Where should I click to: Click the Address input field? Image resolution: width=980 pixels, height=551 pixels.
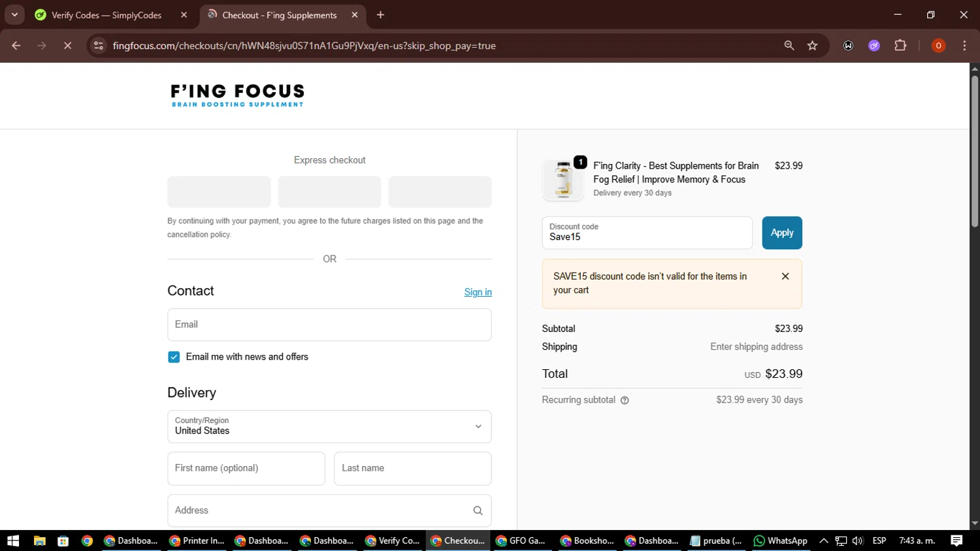click(x=329, y=510)
